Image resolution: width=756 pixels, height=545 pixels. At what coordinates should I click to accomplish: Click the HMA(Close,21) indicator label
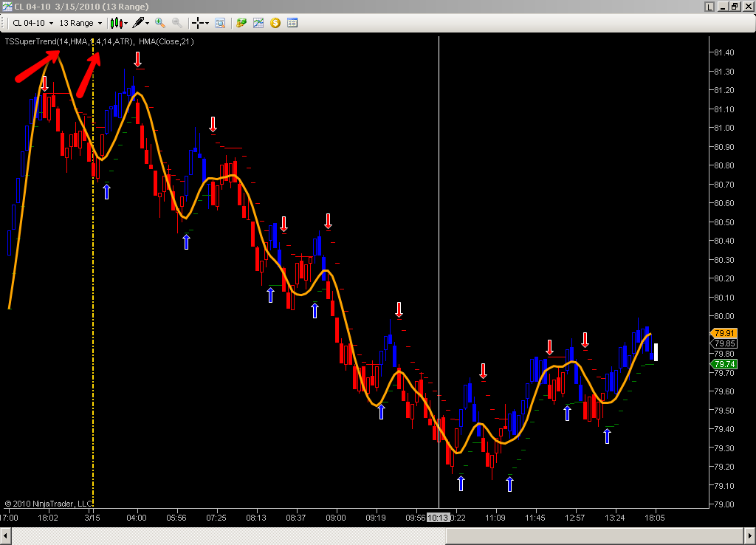(x=166, y=41)
